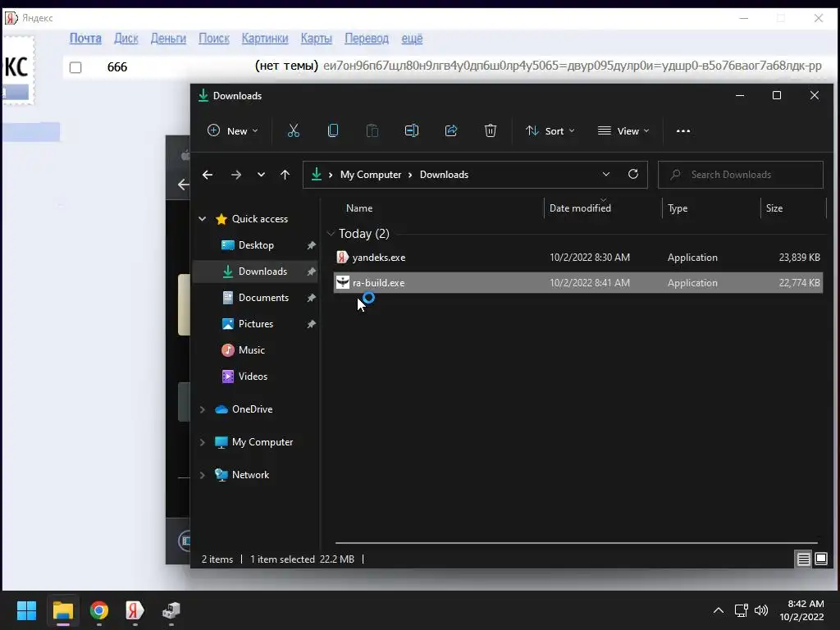Open the Windows Start button
Viewport: 840px width, 630px height.
tap(26, 610)
